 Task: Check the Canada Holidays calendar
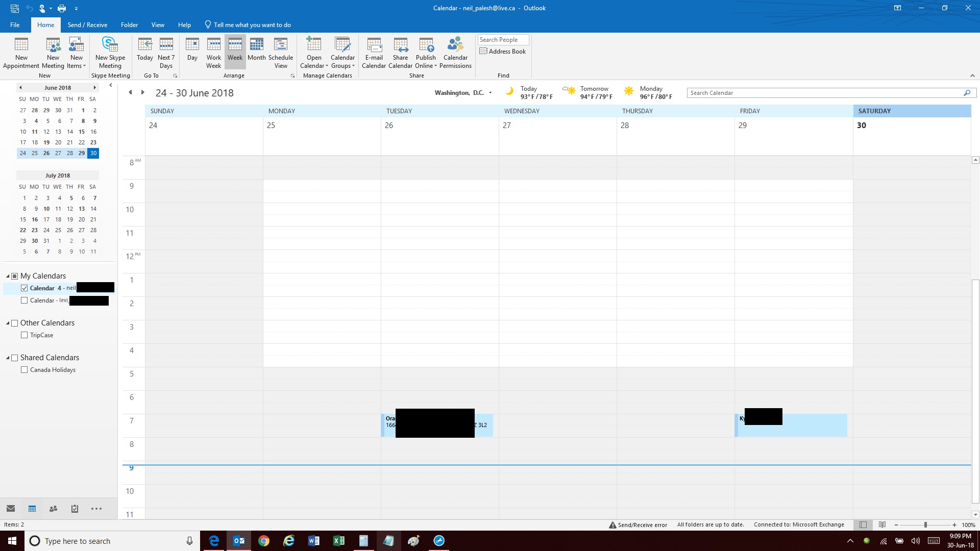24,370
